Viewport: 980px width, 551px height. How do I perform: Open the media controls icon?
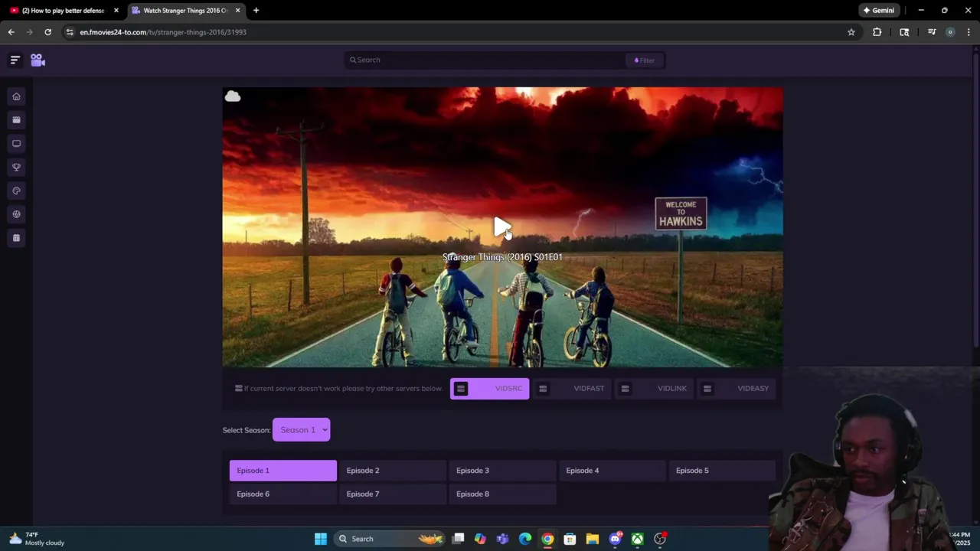(932, 32)
